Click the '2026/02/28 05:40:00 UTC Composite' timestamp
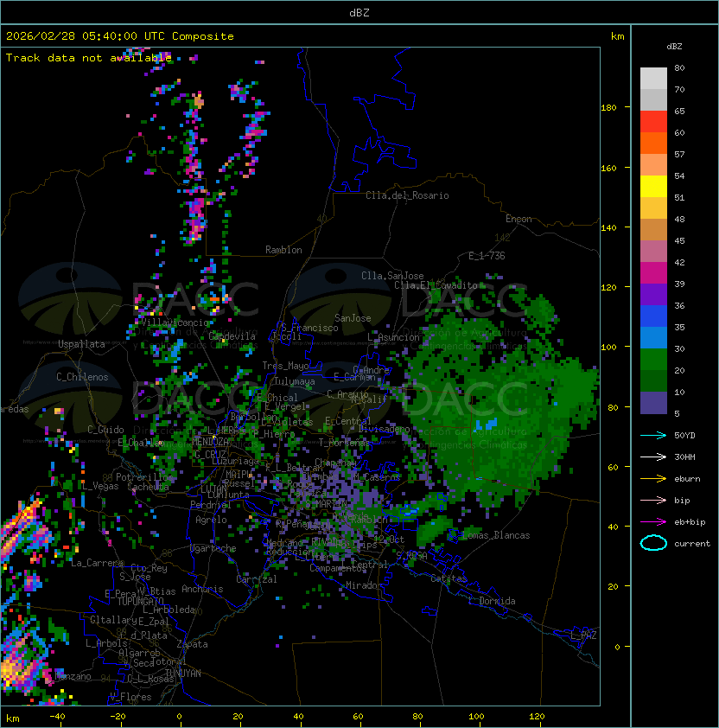The image size is (719, 728). coord(120,36)
